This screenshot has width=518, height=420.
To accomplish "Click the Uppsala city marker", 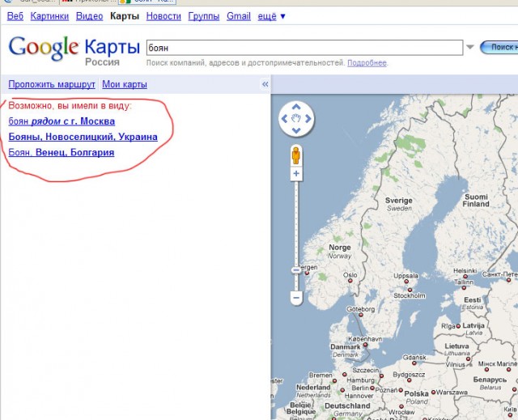I will (x=406, y=282).
